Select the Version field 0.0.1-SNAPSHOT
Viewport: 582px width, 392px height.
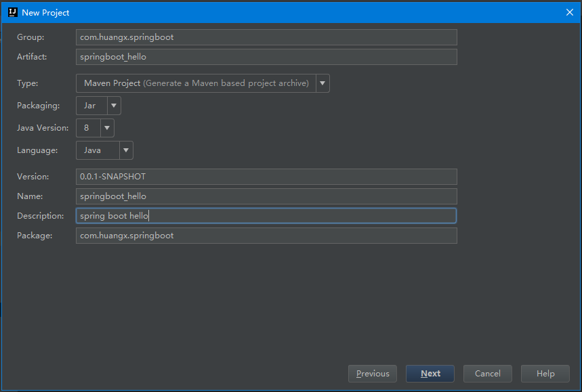pyautogui.click(x=266, y=177)
